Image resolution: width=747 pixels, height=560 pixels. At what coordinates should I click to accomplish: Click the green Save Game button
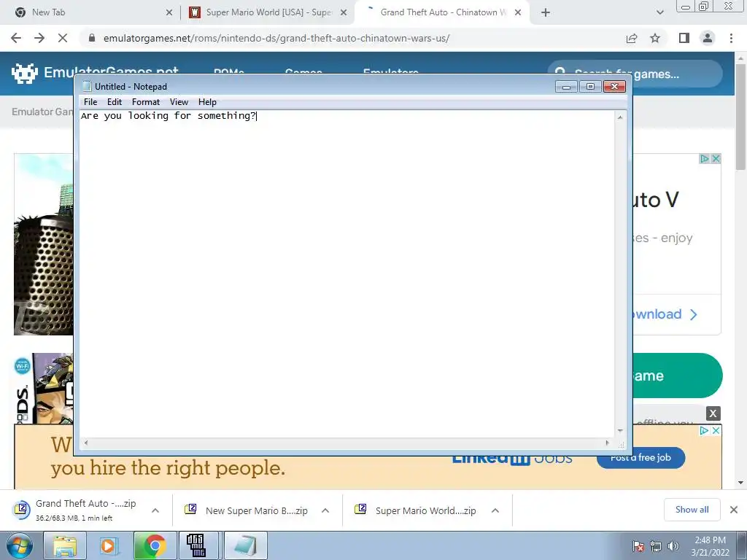pos(678,376)
